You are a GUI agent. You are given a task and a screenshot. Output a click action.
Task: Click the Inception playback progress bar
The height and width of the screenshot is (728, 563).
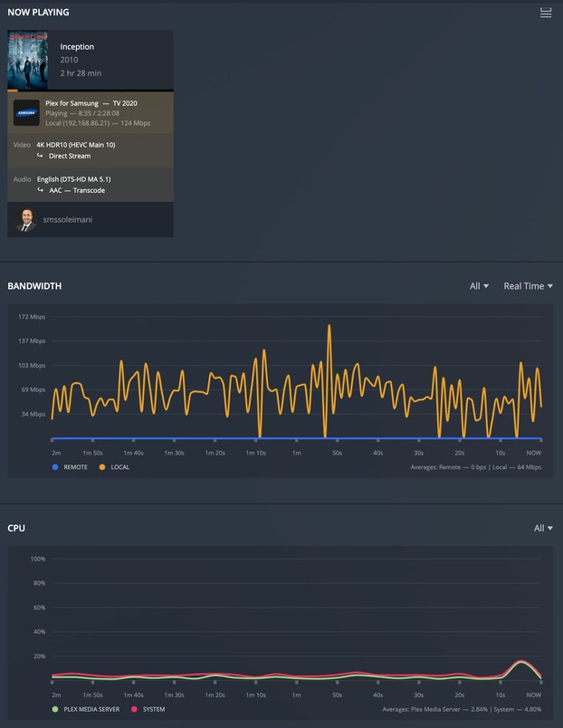coord(91,91)
